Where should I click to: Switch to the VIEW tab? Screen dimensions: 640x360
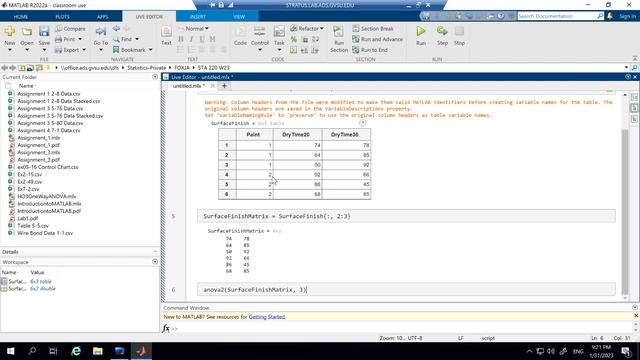[239, 17]
